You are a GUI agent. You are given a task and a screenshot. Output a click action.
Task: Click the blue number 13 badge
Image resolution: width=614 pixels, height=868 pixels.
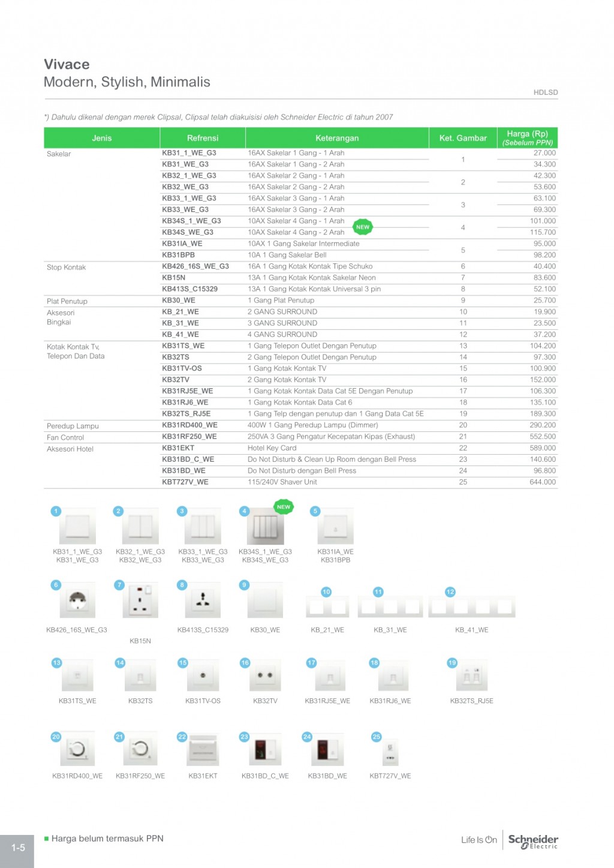point(56,663)
